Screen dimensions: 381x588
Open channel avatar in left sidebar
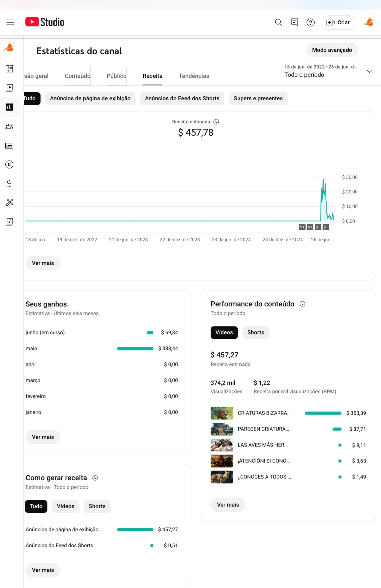coord(9,47)
